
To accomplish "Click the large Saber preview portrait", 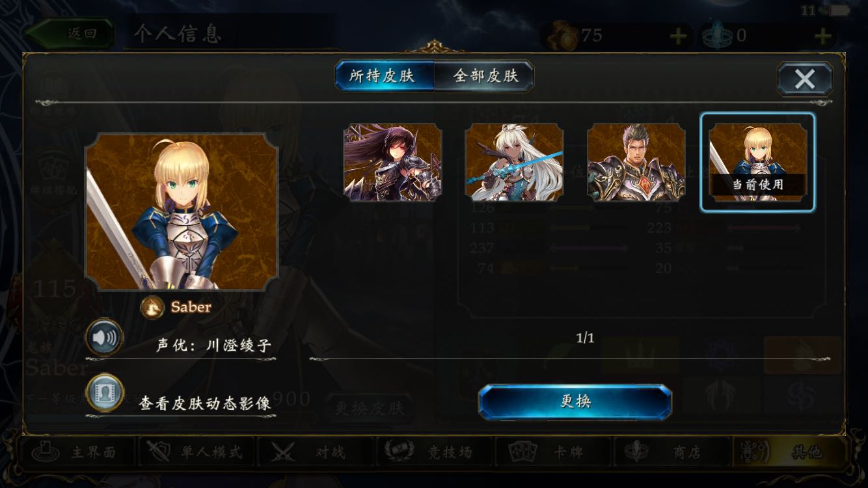I will click(182, 212).
